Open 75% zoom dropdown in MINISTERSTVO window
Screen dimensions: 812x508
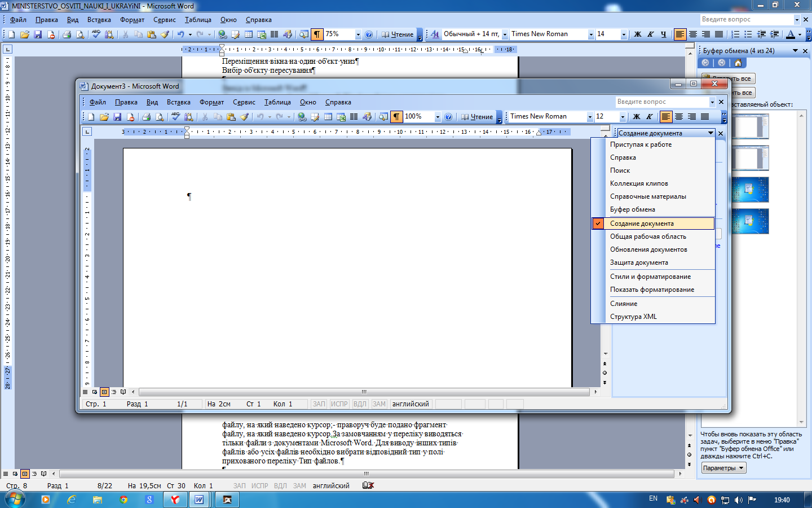[x=358, y=34]
